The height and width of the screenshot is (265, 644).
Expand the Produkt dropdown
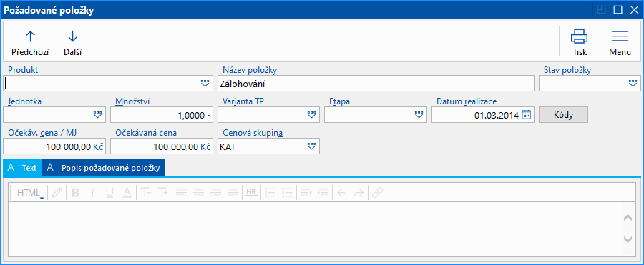(x=205, y=84)
